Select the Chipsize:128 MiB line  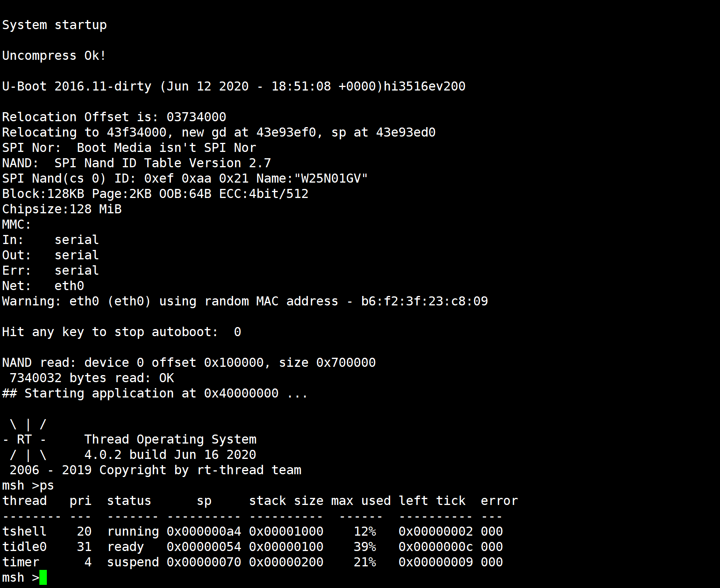click(x=62, y=209)
